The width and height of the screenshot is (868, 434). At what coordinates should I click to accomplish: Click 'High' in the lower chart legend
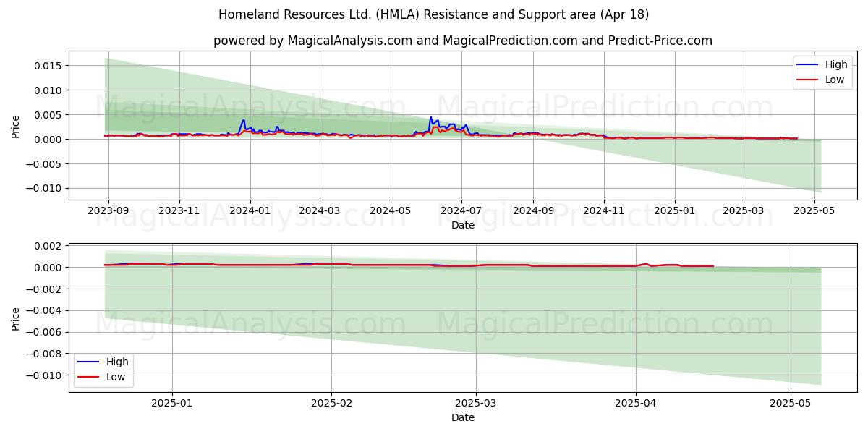117,362
